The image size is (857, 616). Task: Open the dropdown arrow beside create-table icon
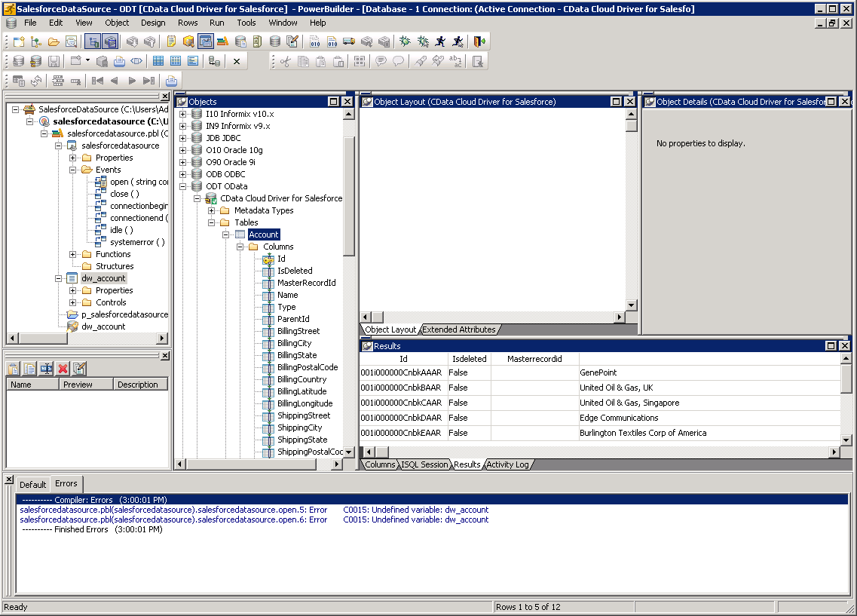tap(87, 61)
